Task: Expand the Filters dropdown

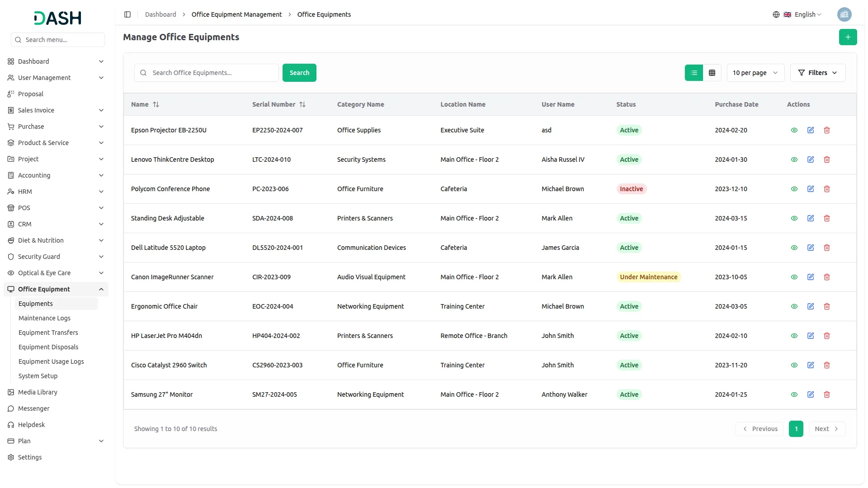Action: 817,73
